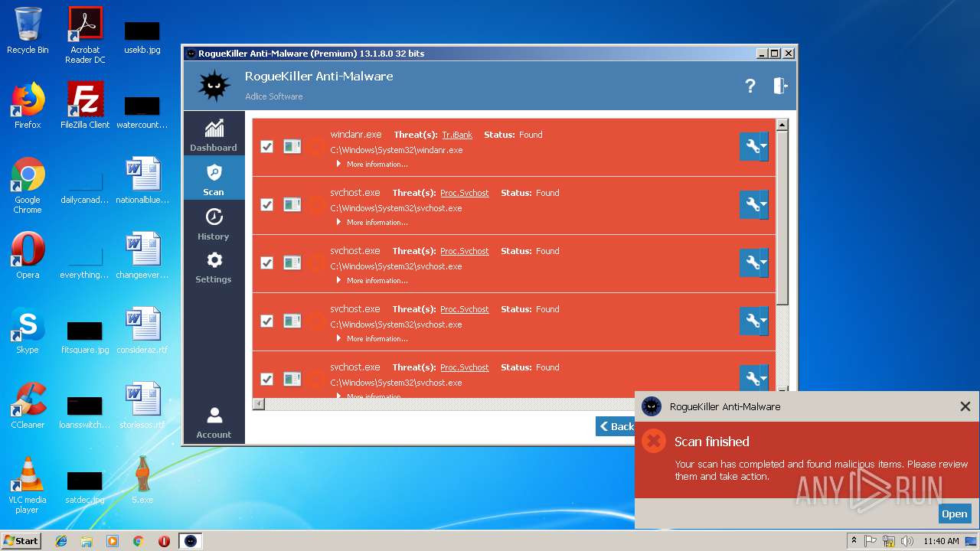This screenshot has height=551, width=980.
Task: Select the VLC media player shortcut
Action: (28, 485)
